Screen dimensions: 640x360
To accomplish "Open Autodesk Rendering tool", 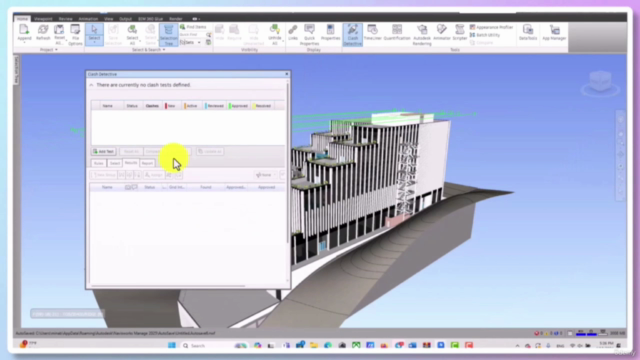I will pyautogui.click(x=422, y=34).
